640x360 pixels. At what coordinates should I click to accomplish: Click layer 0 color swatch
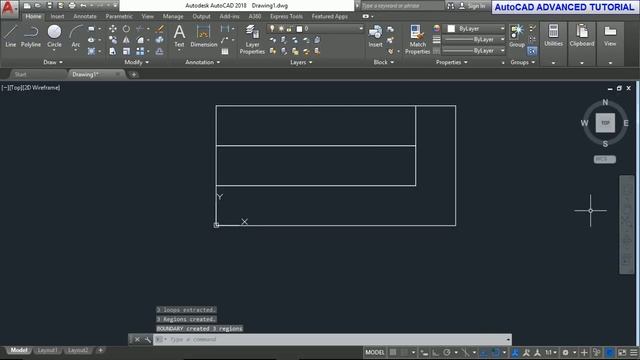[x=299, y=29]
